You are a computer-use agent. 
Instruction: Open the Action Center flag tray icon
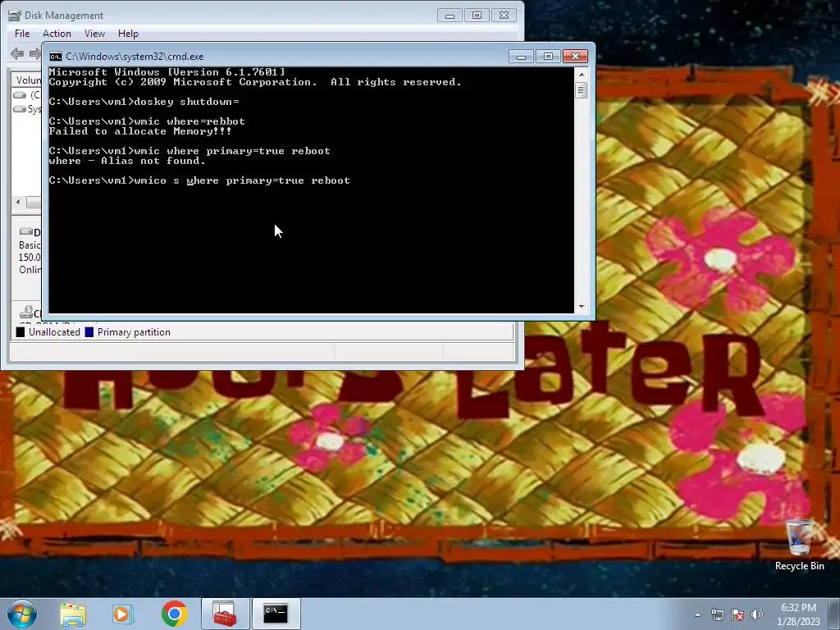pos(737,614)
